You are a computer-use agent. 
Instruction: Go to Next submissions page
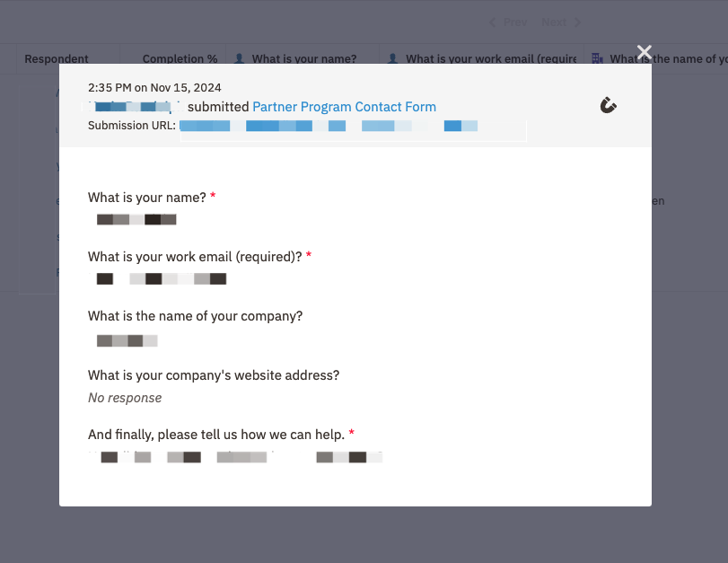coord(561,22)
